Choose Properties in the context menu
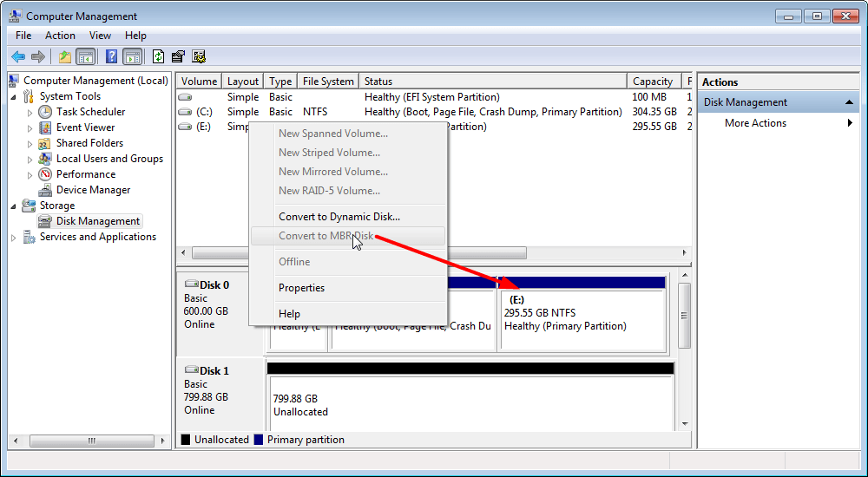The height and width of the screenshot is (477, 868). pos(348,288)
